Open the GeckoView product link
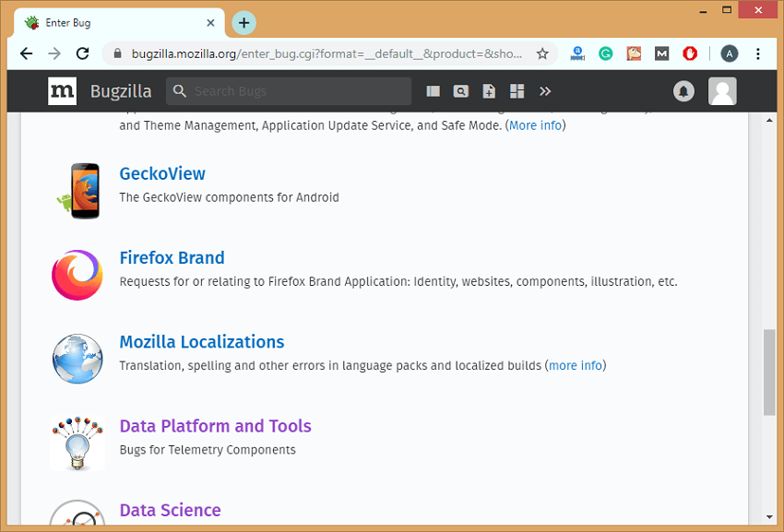Viewport: 784px width, 532px height. [x=162, y=173]
